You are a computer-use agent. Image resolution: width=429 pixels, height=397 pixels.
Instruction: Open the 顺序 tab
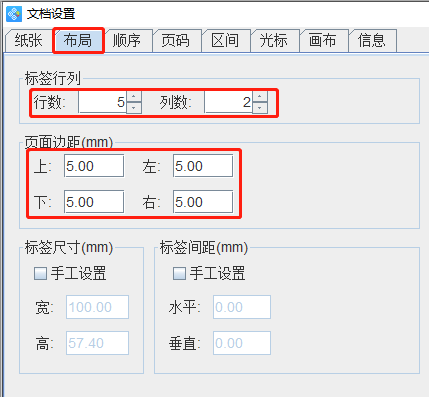pyautogui.click(x=127, y=41)
